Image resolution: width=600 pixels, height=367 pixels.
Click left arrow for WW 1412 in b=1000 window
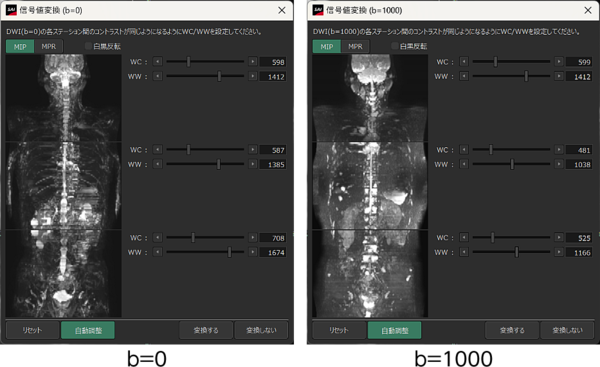coord(464,76)
